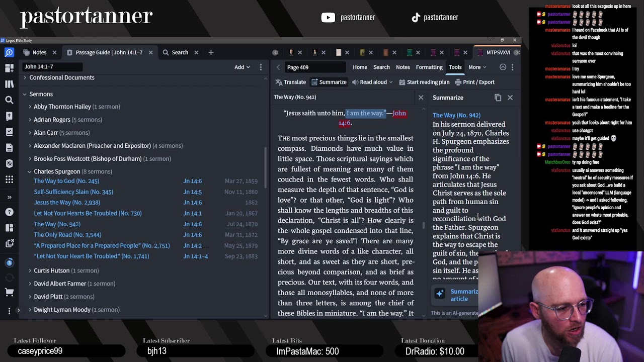Click the Close All panels sidebar icon

point(9,244)
